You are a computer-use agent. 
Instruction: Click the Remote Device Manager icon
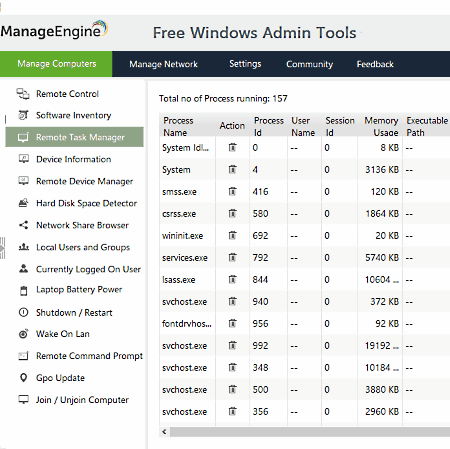click(23, 181)
